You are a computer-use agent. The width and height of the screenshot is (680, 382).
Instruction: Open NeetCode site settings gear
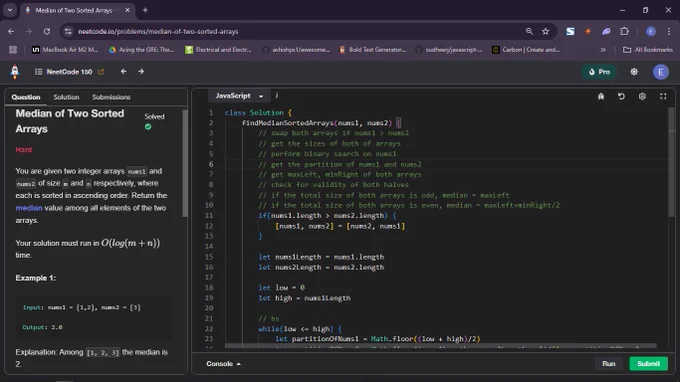point(634,72)
